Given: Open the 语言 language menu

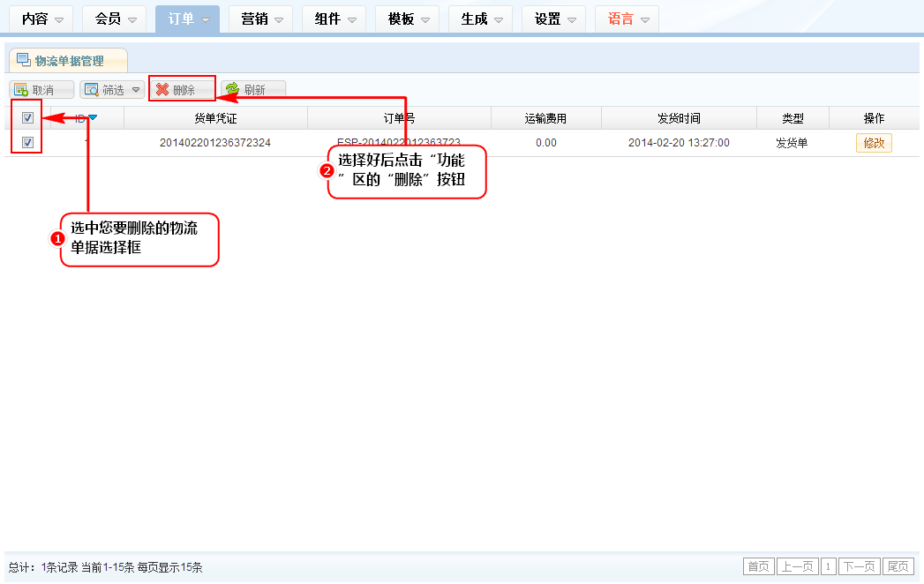Looking at the screenshot, I should (627, 19).
